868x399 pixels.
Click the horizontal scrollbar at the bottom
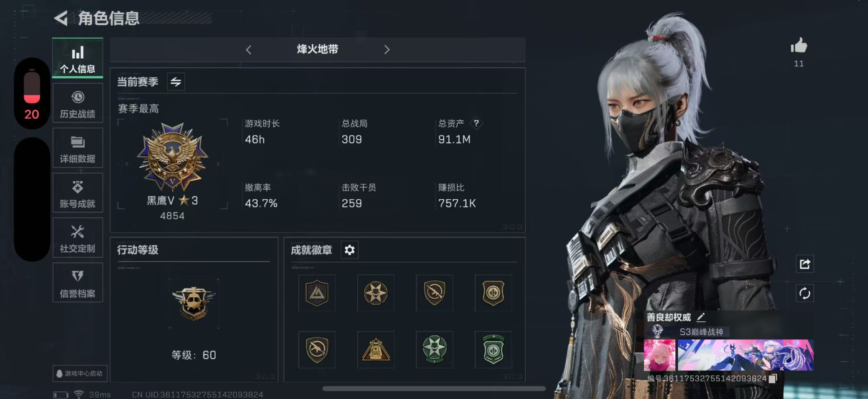pos(434,388)
